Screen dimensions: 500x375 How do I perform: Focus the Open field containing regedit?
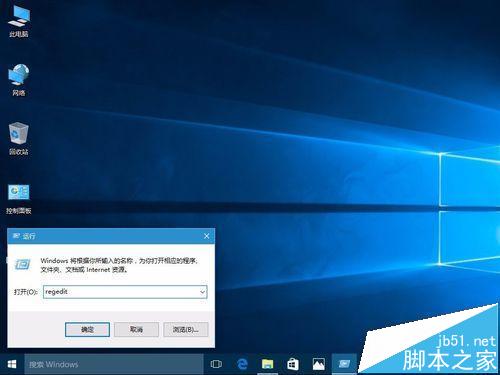click(125, 292)
